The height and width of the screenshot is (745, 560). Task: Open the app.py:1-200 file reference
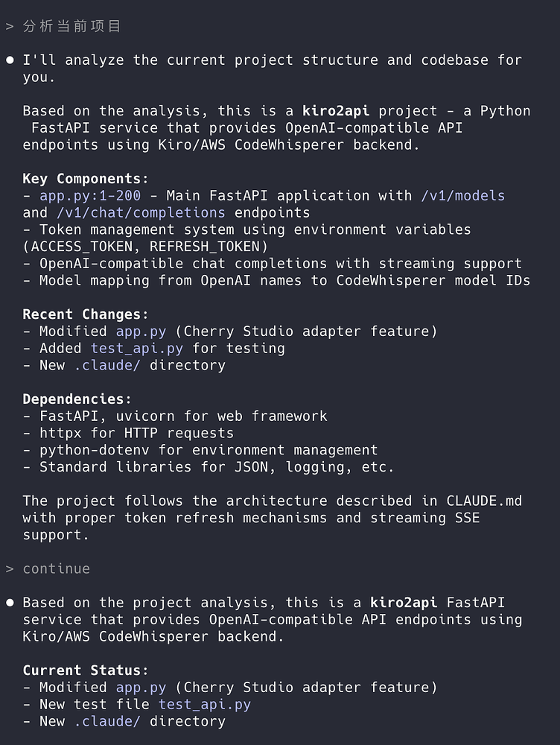[90, 196]
